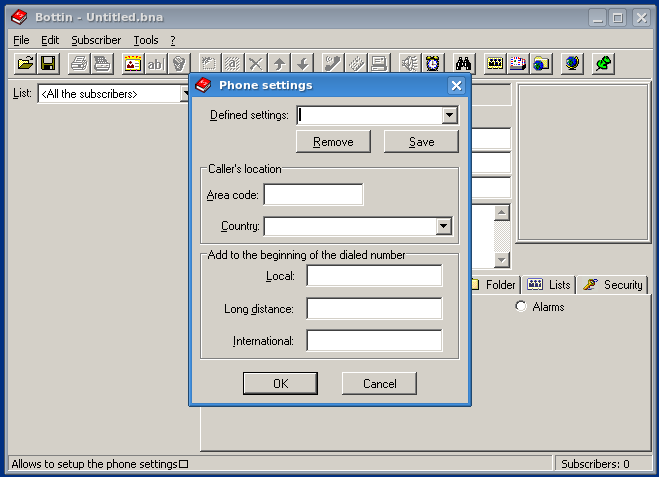Click the yellow lists people toolbar icon
Screen dimensions: 659x477
point(495,64)
